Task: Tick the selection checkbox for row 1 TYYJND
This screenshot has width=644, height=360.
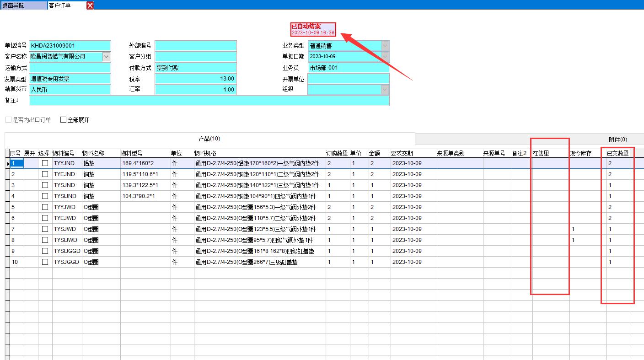Action: pos(45,163)
